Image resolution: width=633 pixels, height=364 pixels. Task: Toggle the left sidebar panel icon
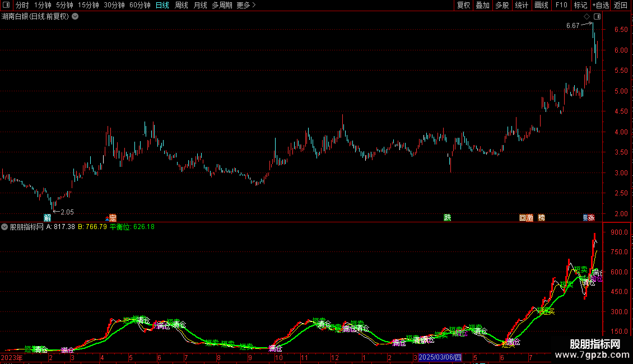6,5
